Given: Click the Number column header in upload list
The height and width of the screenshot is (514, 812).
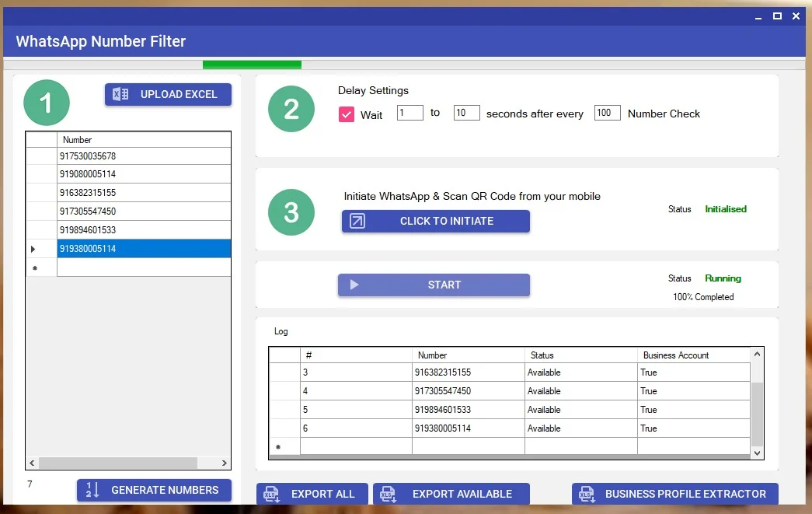Looking at the screenshot, I should pos(144,140).
